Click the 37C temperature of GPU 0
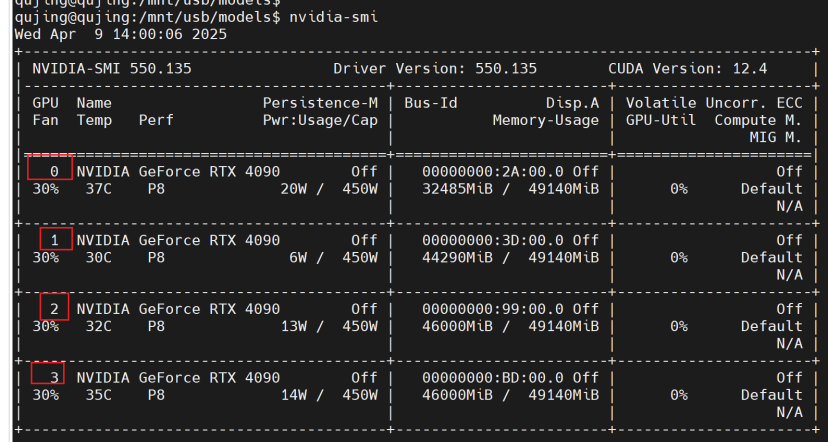 coord(99,189)
